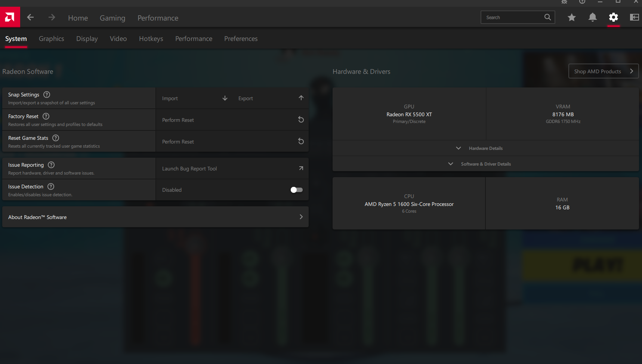Open About Radeon Software chevron
This screenshot has height=364, width=642.
point(301,217)
